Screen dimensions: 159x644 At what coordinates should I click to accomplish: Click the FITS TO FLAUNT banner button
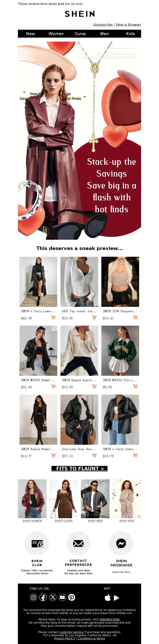(79, 468)
